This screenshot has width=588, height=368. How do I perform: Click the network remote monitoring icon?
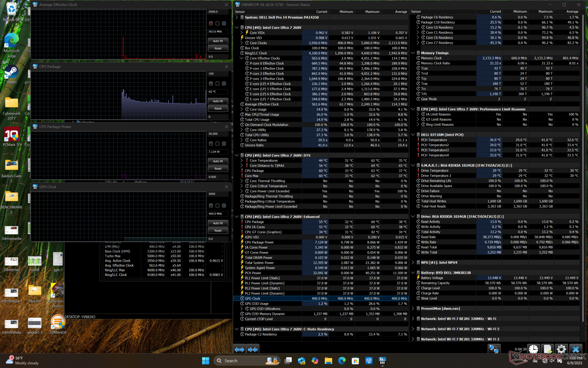click(494, 349)
